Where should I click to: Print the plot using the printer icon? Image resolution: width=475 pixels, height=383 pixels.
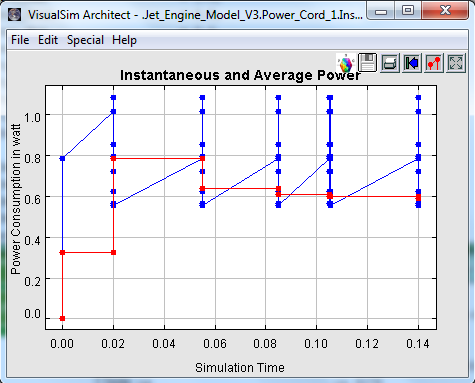[389, 63]
